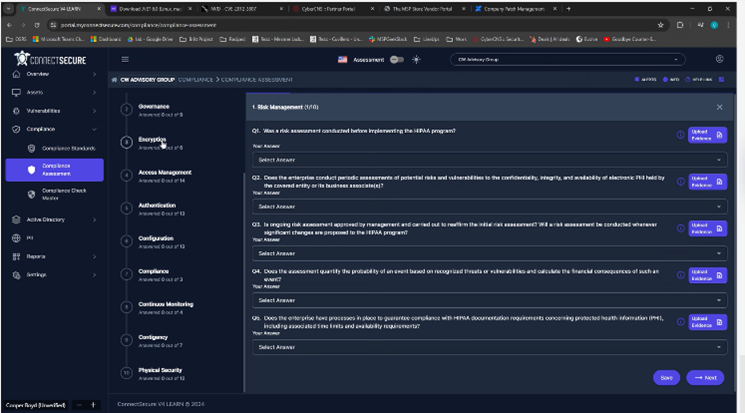This screenshot has height=413, width=745.
Task: Open the ConnectSecure logo home link
Action: [50, 59]
